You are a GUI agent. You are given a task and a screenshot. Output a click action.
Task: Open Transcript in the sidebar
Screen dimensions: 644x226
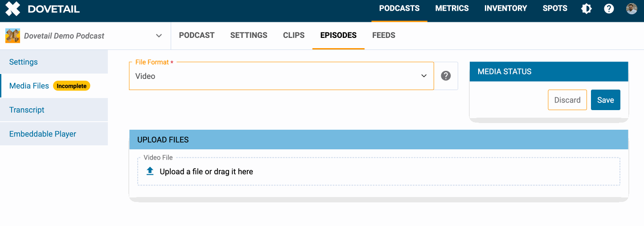pos(27,110)
